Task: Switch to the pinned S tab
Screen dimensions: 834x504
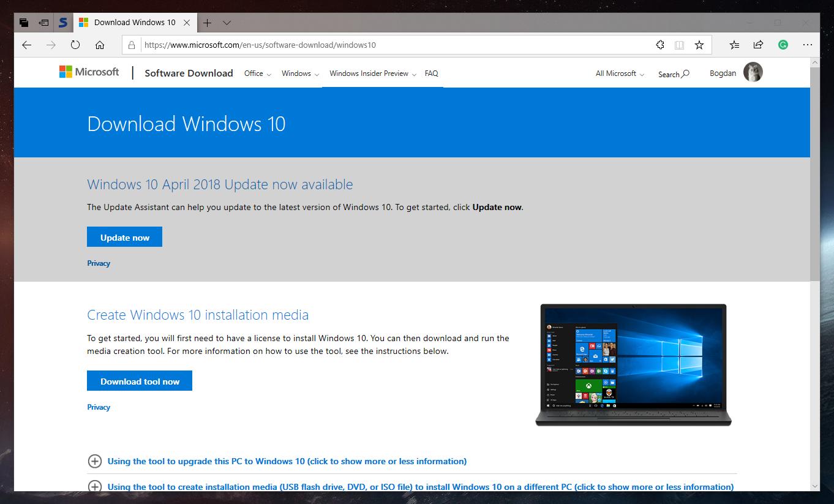Action: point(62,23)
